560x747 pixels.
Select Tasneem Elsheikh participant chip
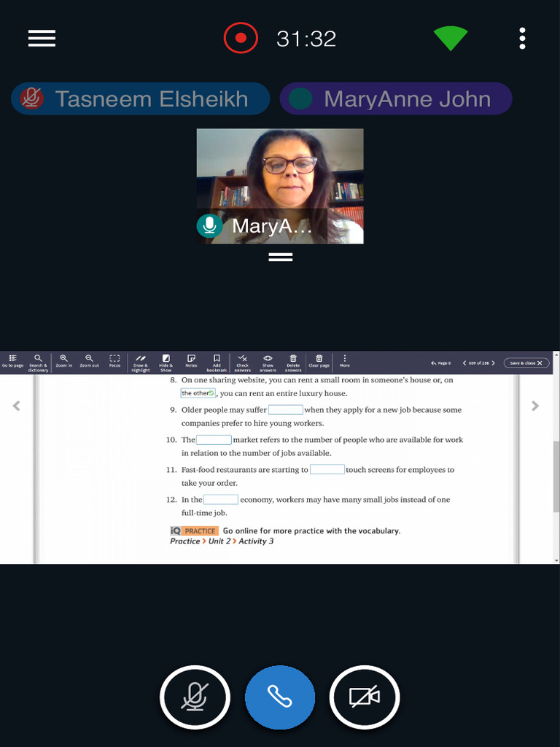click(141, 98)
